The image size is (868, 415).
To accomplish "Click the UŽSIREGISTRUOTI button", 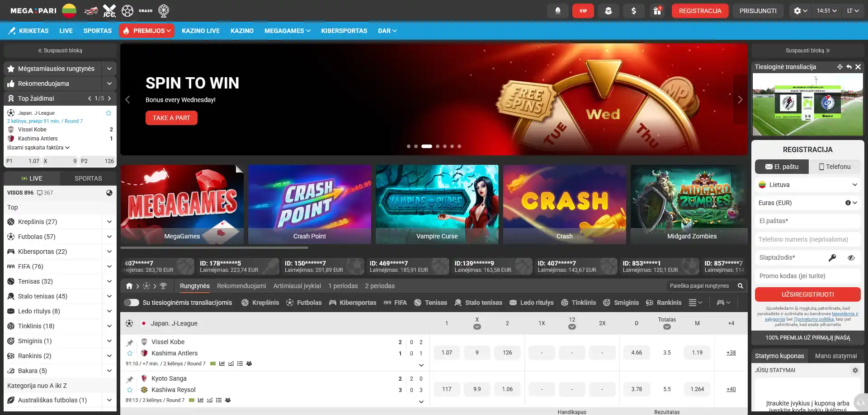I will (808, 294).
